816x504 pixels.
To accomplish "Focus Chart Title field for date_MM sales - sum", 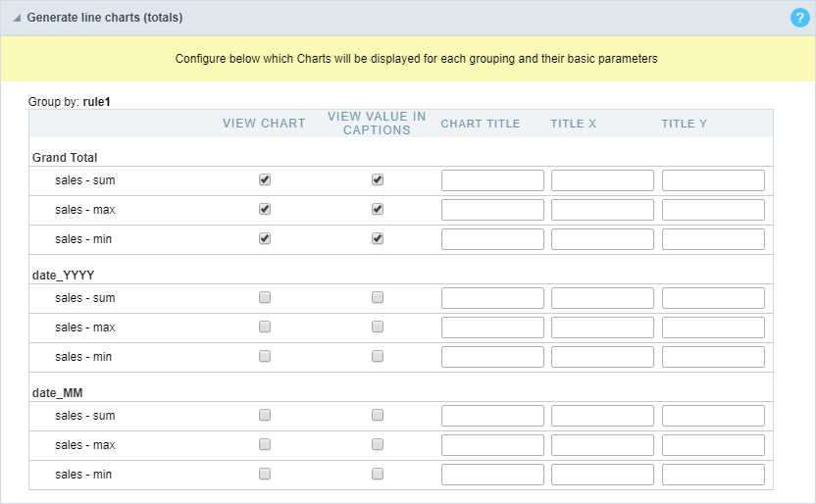I will click(492, 416).
